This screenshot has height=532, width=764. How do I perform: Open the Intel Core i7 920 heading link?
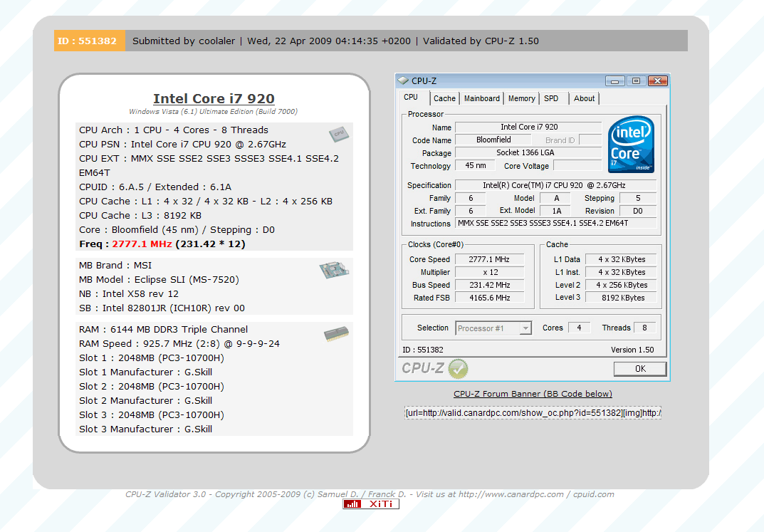214,99
